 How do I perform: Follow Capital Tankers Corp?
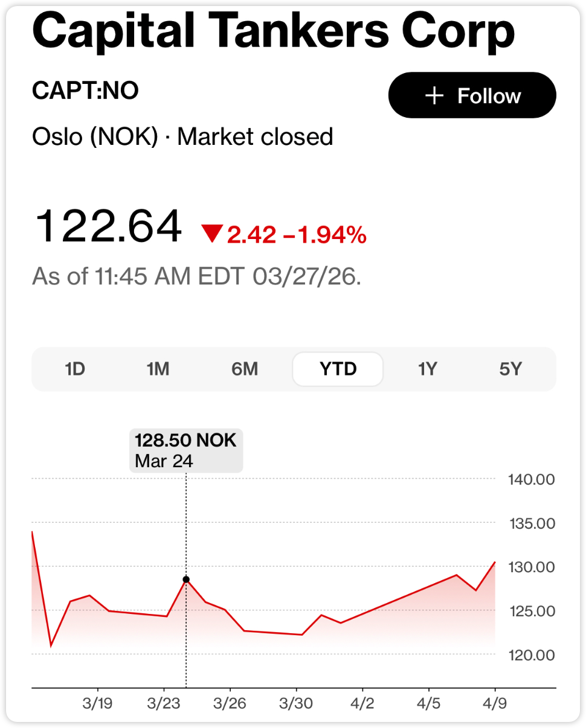472,95
